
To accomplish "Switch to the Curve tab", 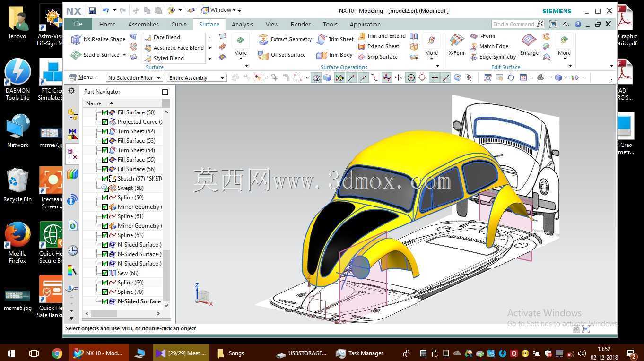I will (179, 25).
